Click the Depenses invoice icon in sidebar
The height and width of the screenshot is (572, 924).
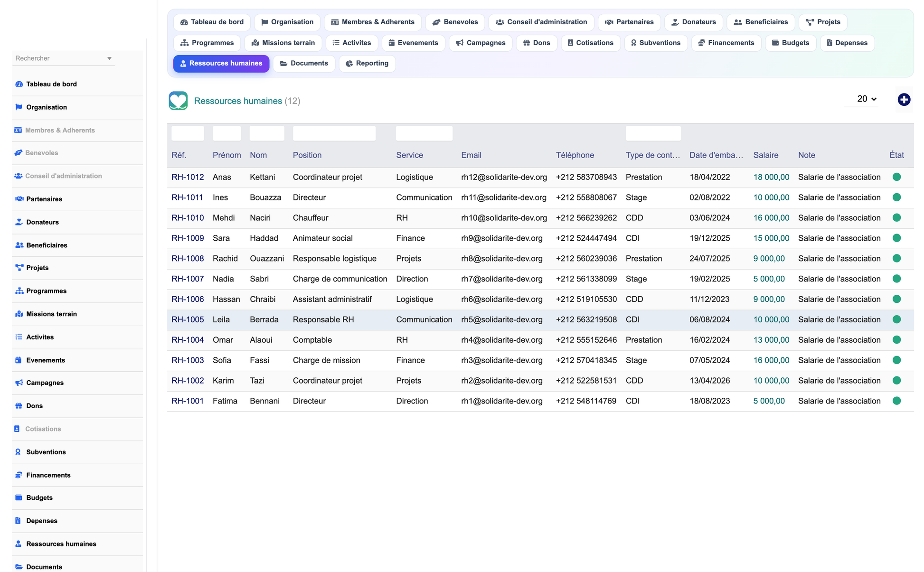tap(18, 521)
